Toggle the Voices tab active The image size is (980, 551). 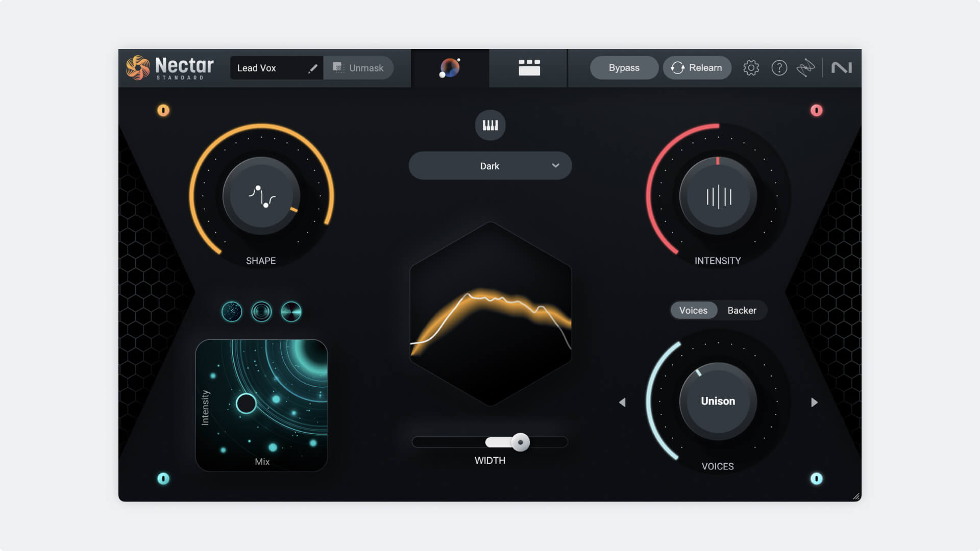pyautogui.click(x=693, y=310)
